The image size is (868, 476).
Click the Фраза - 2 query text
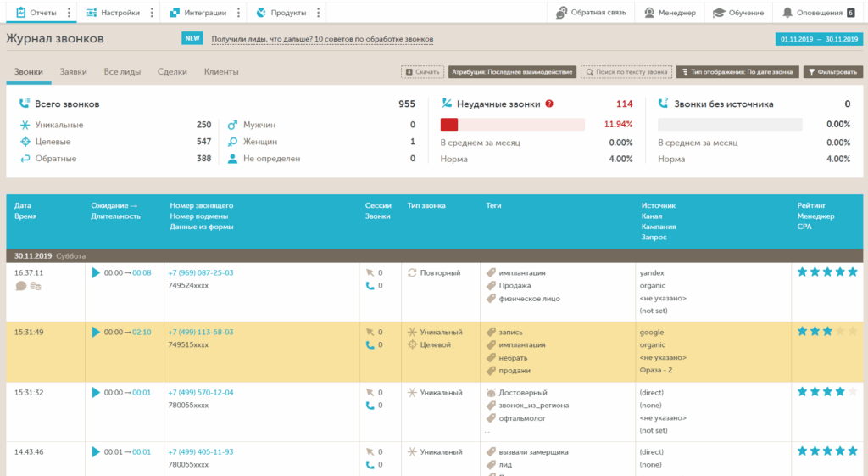655,370
